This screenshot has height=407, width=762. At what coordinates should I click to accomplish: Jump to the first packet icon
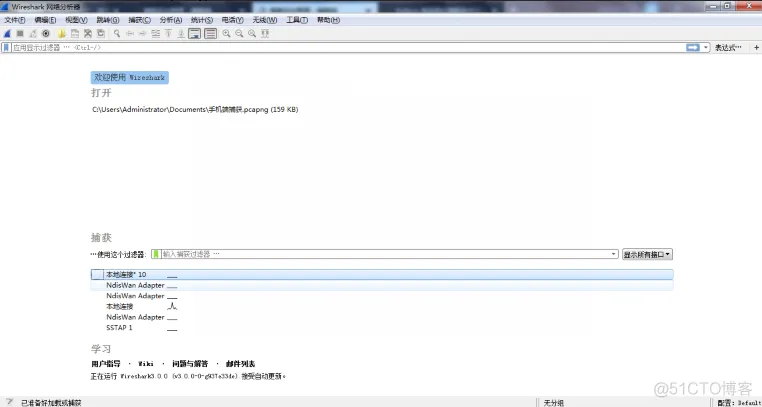click(x=168, y=34)
